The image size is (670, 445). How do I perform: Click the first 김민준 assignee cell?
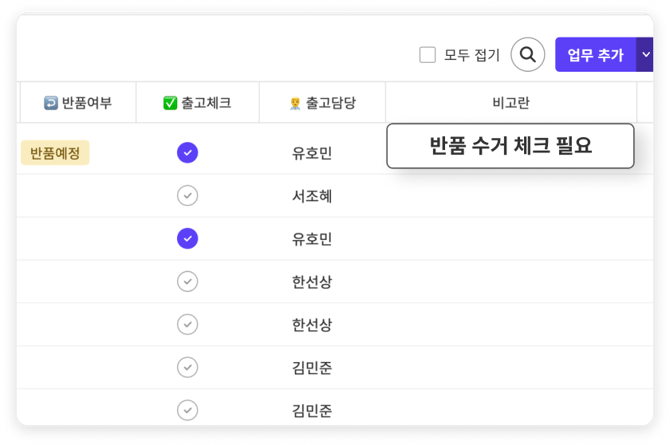(312, 368)
